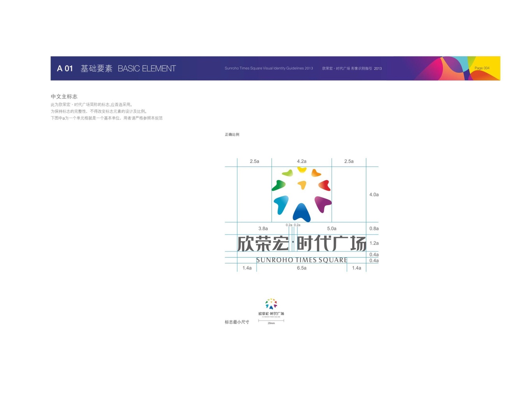532x399 pixels.
Task: Select the 'BASIC ELEMENT' header text
Action: (x=147, y=69)
